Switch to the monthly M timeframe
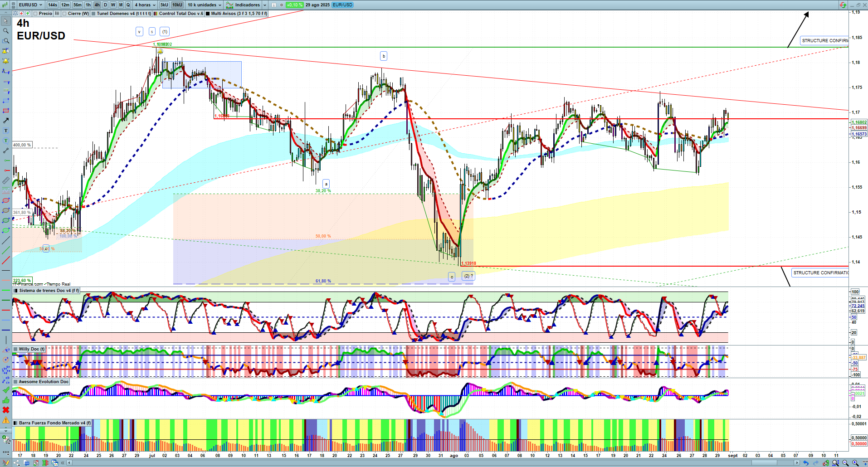The height and width of the screenshot is (467, 868). pyautogui.click(x=121, y=5)
